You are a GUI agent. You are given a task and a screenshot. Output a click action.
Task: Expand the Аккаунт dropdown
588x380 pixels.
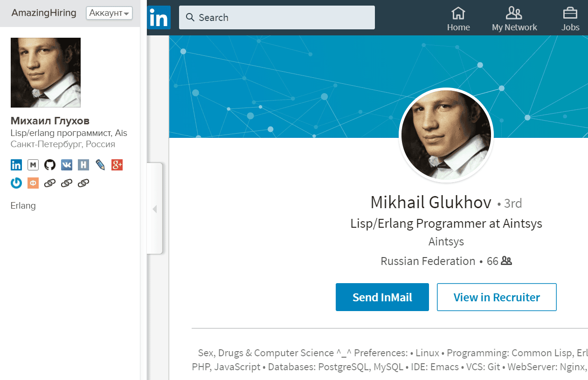(x=110, y=13)
